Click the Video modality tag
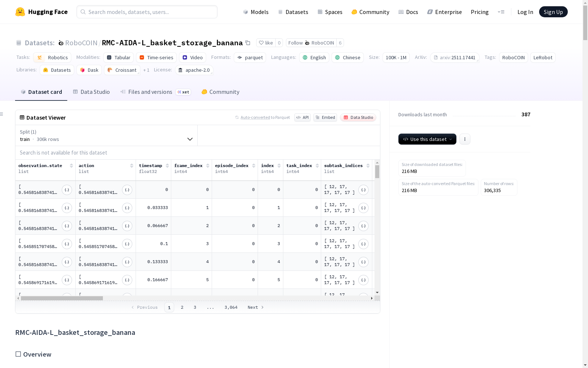 193,57
